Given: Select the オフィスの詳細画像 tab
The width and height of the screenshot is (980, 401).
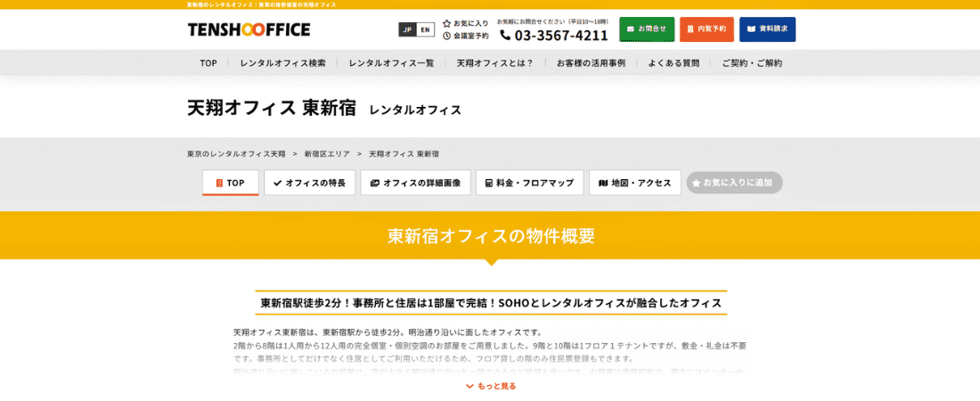Looking at the screenshot, I should [415, 183].
